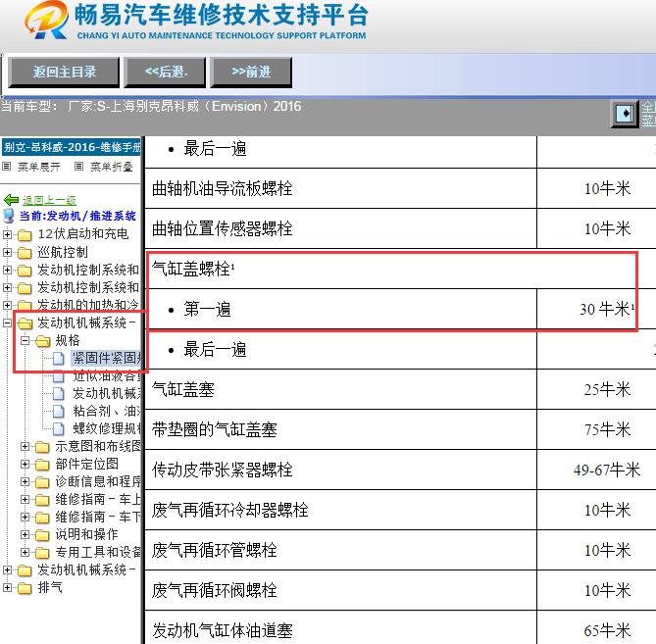
Task: Click the 维修指南 - 车上 folder icon
Action: click(42, 500)
